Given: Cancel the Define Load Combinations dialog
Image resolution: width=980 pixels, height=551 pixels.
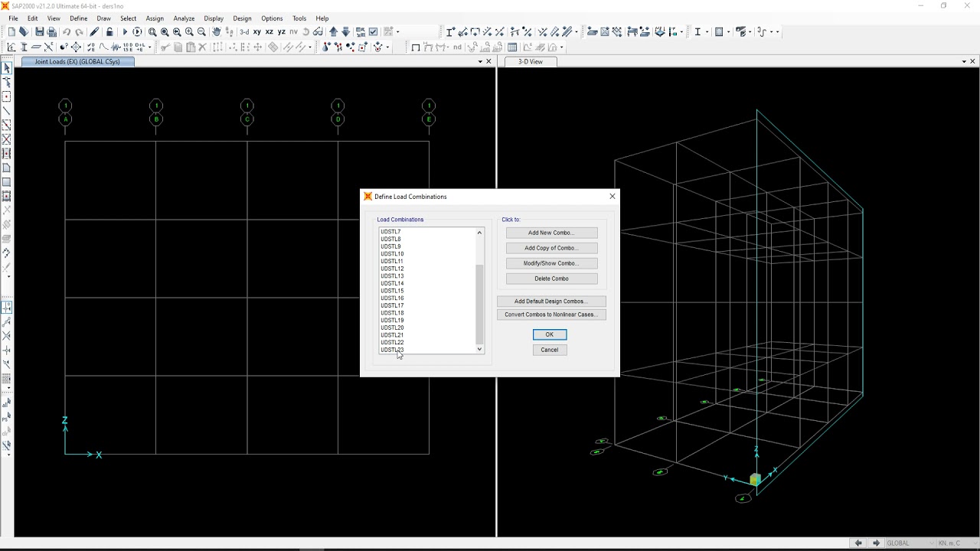Looking at the screenshot, I should click(550, 350).
